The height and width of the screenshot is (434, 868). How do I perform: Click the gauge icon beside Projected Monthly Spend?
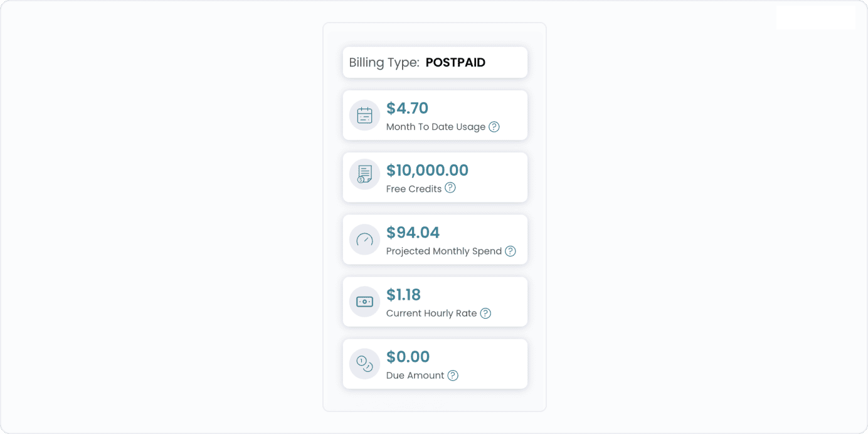coord(364,240)
